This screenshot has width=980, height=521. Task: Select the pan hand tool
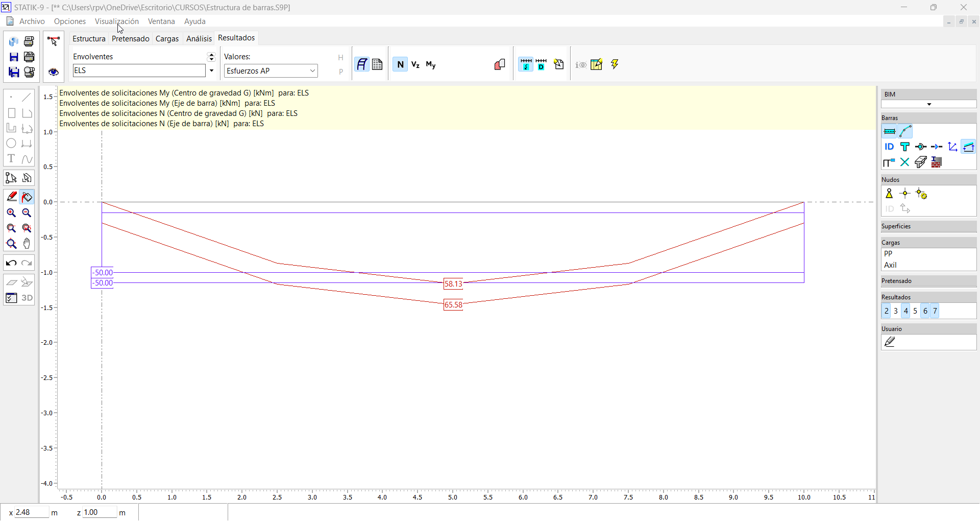(x=27, y=244)
